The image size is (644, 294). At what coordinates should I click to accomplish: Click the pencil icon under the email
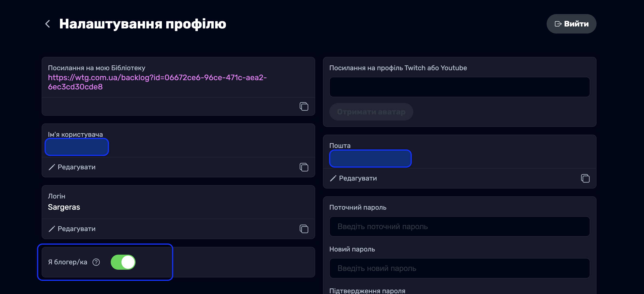[x=333, y=178]
